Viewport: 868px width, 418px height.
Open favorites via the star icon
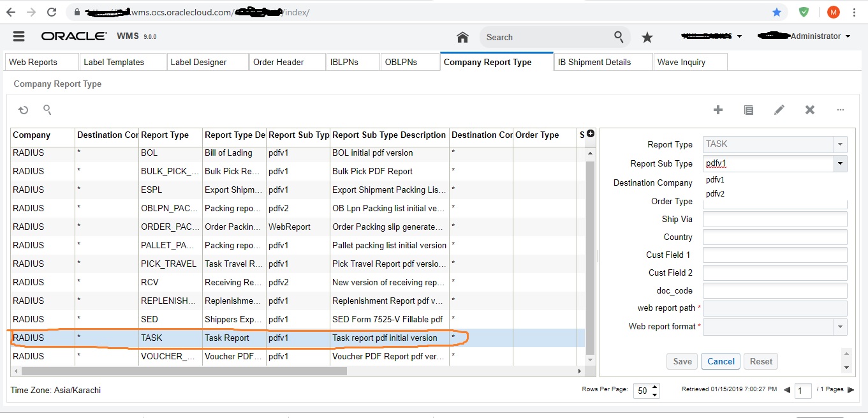point(647,37)
